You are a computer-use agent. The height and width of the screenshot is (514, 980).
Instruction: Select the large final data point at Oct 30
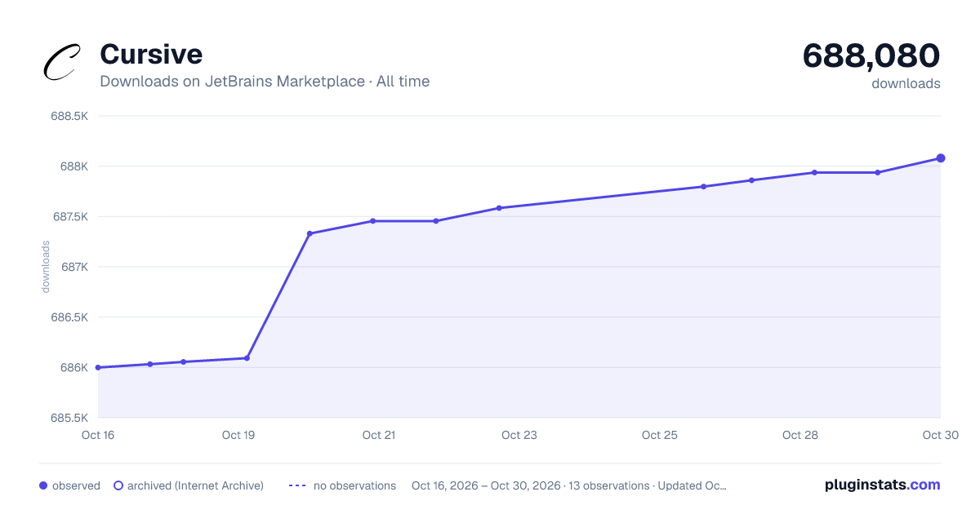pos(941,158)
